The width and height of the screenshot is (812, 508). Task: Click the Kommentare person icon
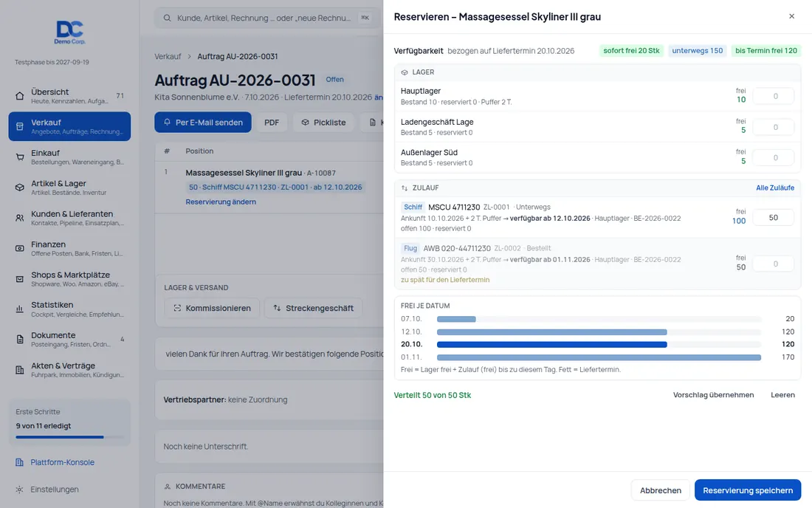[x=168, y=487]
